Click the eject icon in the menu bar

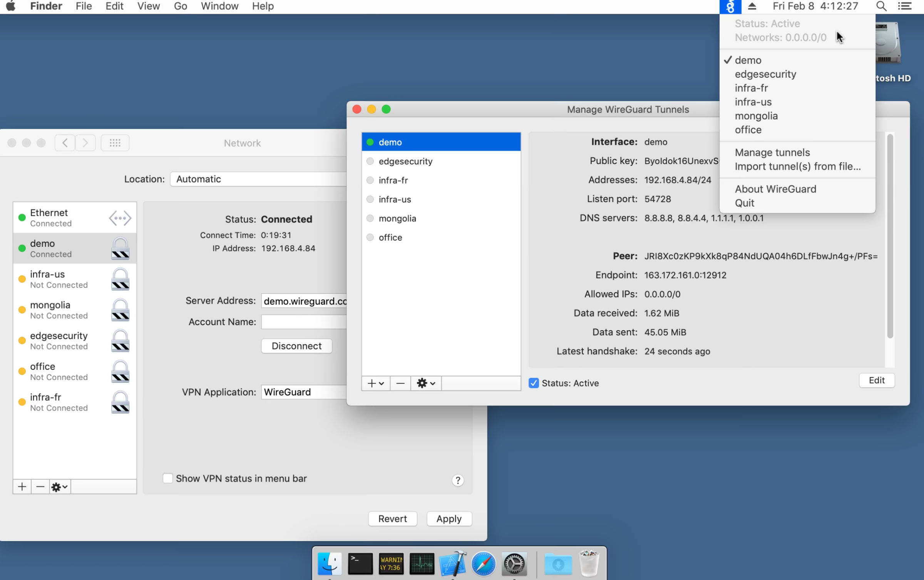click(752, 6)
